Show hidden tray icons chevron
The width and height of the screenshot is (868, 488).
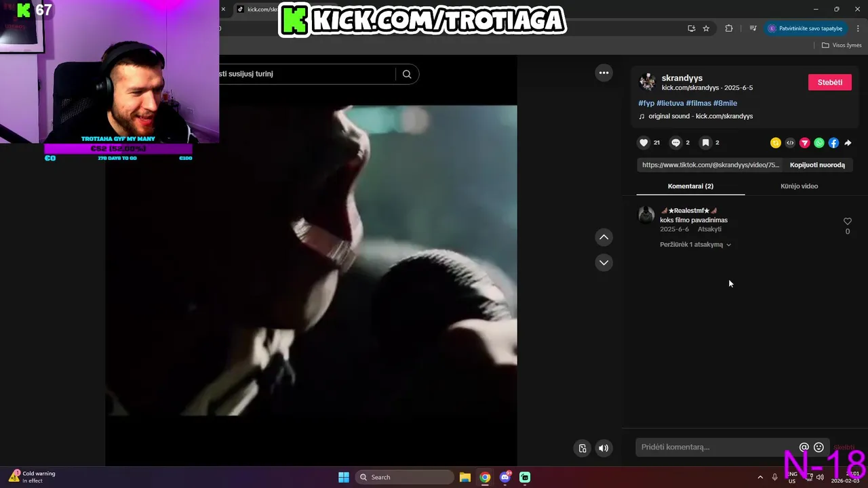(760, 477)
